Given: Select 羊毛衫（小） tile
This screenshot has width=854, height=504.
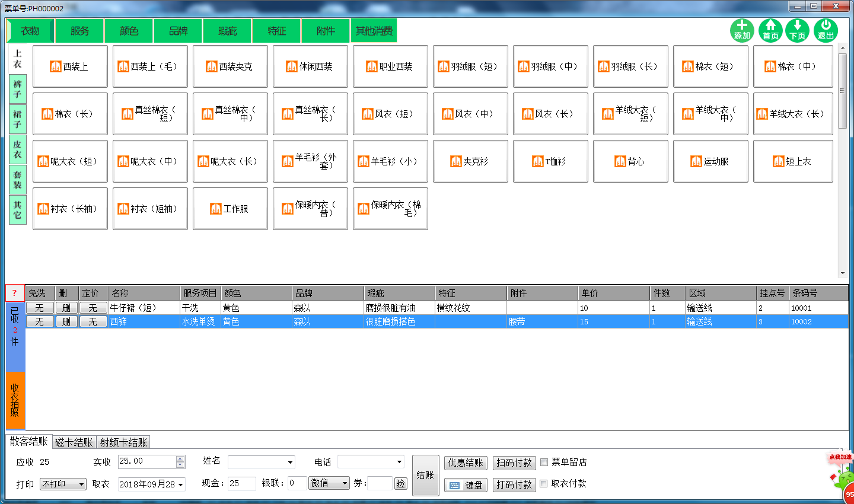Looking at the screenshot, I should point(390,161).
